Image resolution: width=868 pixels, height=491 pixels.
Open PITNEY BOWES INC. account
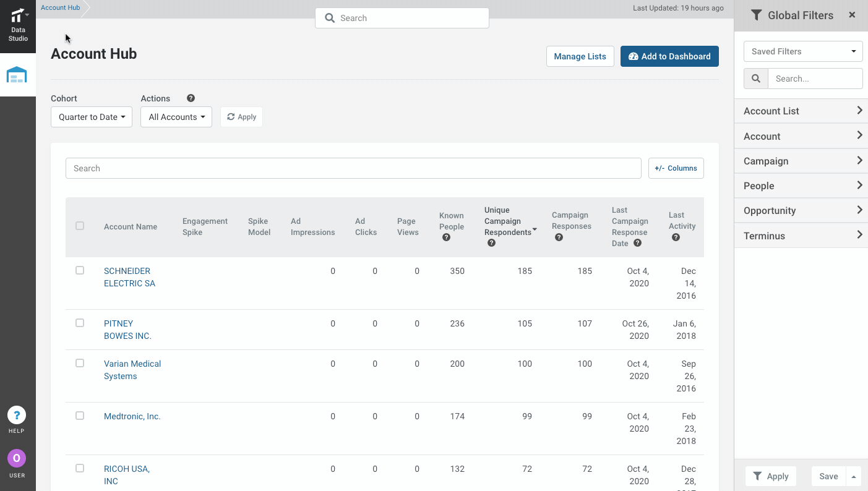point(127,330)
